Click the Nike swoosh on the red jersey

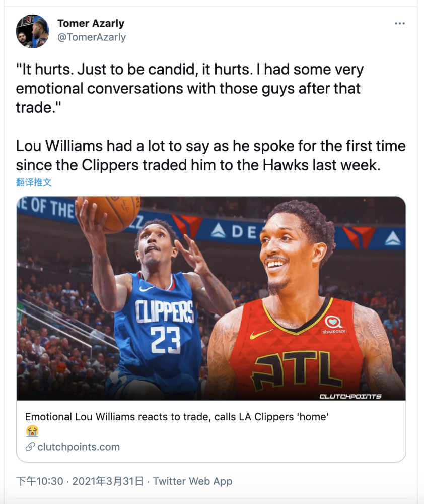point(260,334)
